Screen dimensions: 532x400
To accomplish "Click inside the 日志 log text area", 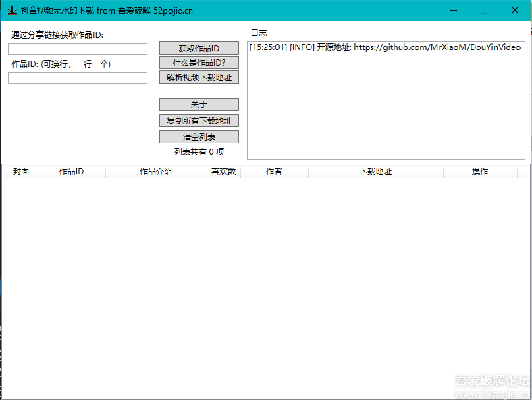I will click(385, 101).
